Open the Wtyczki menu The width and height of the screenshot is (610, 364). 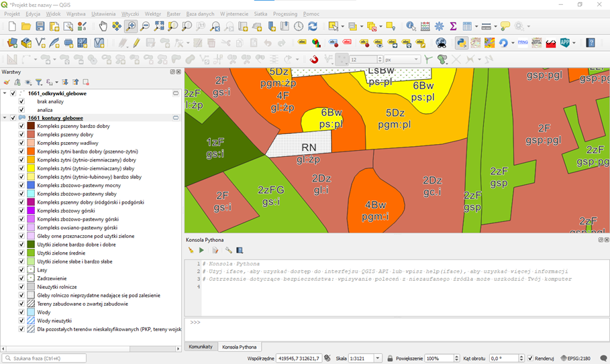[130, 13]
